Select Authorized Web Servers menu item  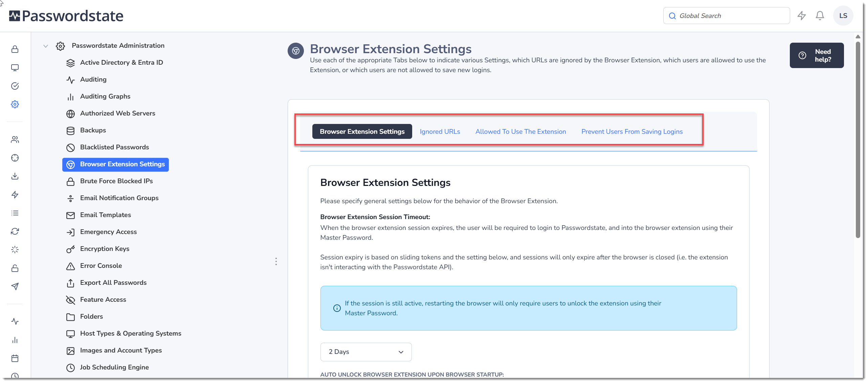[117, 113]
